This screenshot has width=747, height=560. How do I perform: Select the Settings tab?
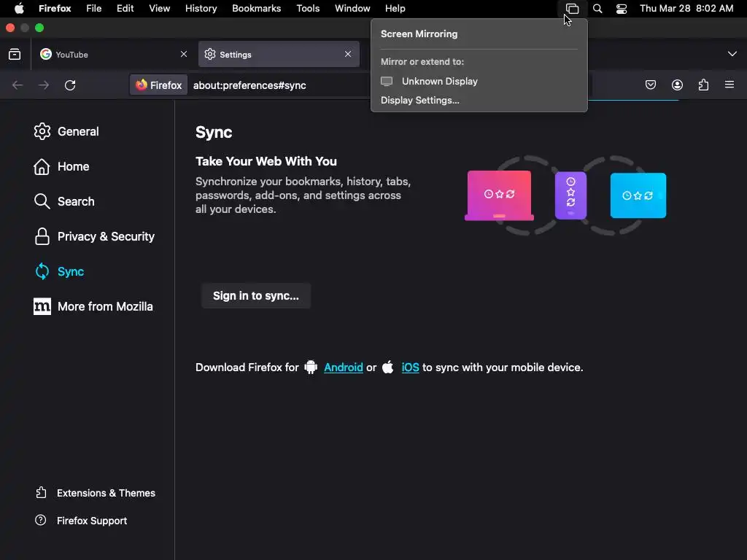pos(278,54)
